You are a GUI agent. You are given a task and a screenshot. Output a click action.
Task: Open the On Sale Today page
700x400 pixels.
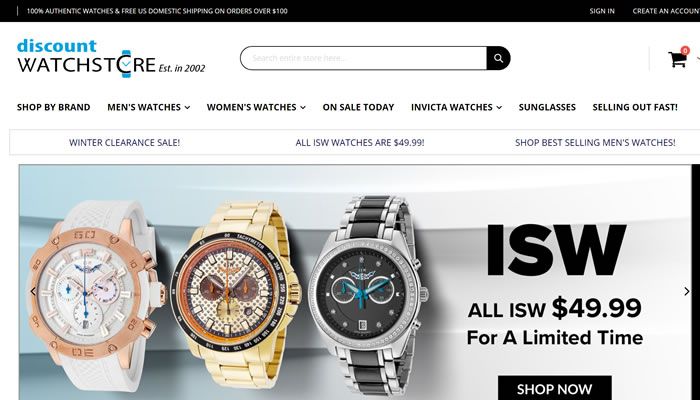pos(358,107)
